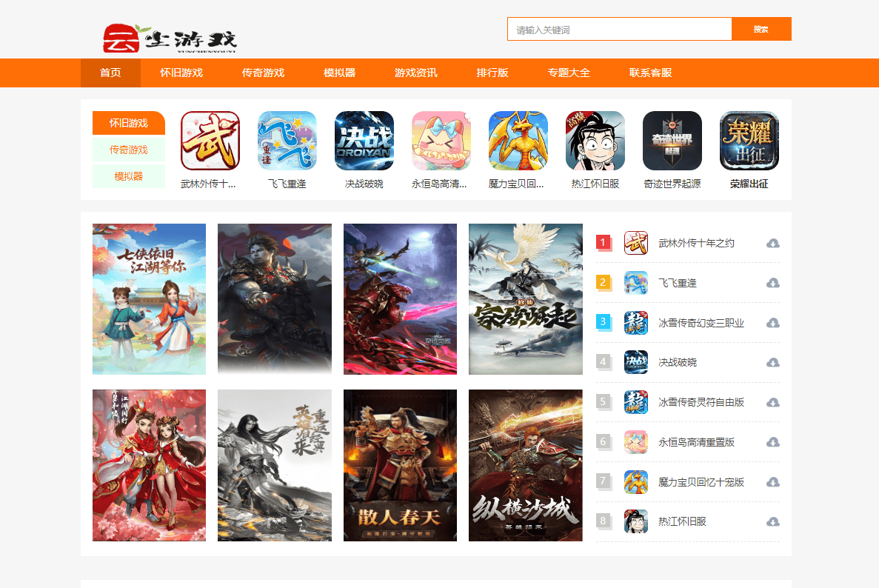This screenshot has height=588, width=879.
Task: Click the download icon for 冰雪传奇幻变三职业
Action: click(773, 323)
